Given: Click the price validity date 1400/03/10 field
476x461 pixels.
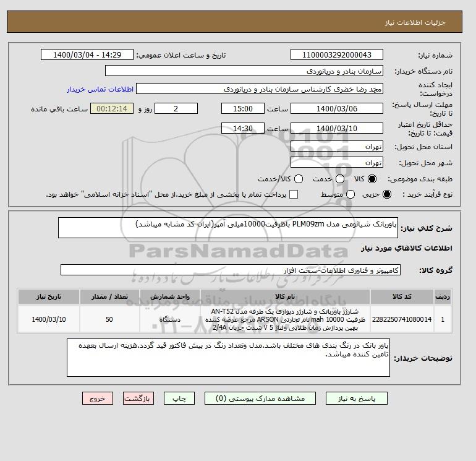Looking at the screenshot, I should 337,128.
